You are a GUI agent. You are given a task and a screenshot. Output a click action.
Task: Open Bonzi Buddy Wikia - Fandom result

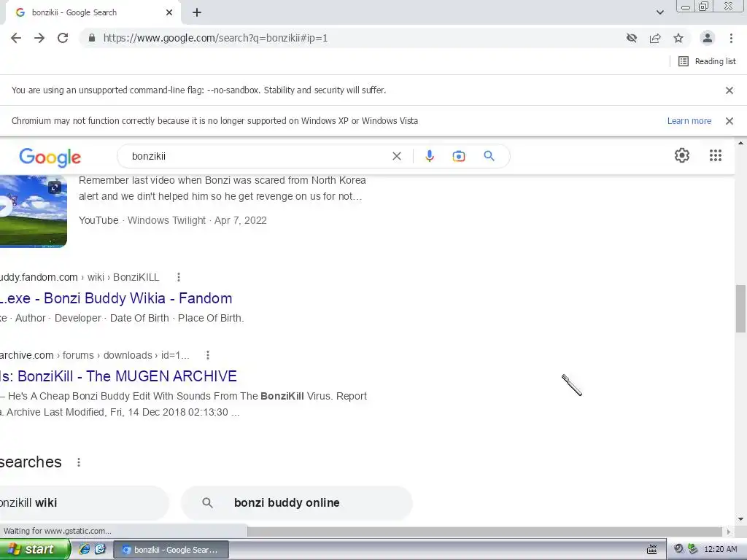point(116,298)
